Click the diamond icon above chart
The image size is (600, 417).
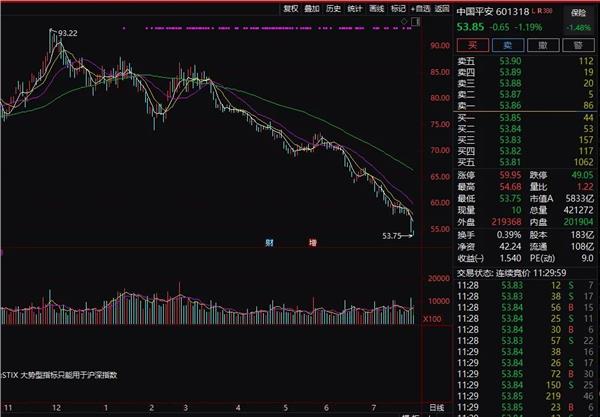(x=404, y=21)
